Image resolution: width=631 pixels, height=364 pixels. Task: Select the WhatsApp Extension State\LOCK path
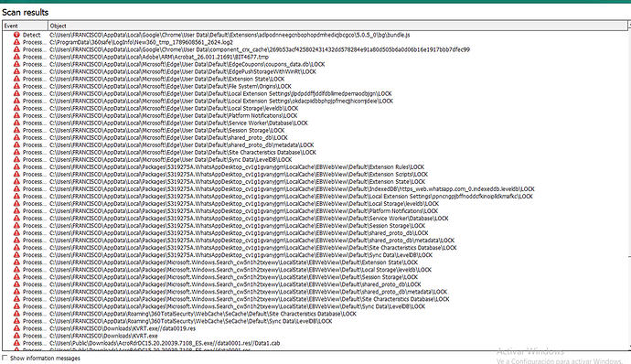click(x=238, y=182)
